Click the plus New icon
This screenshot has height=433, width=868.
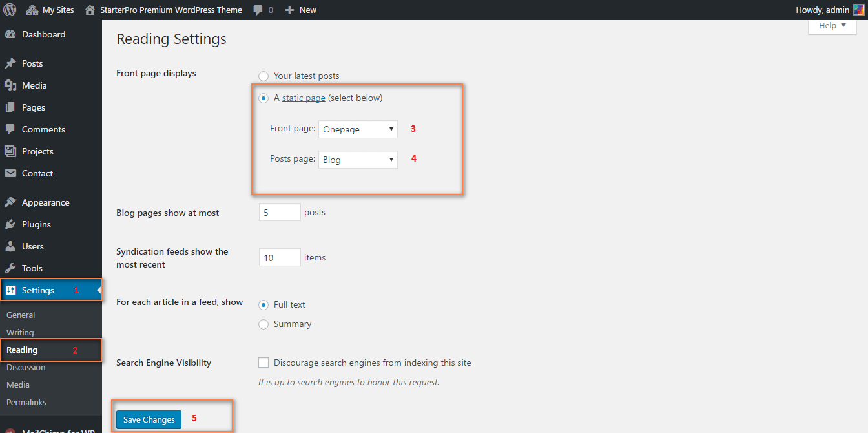[x=289, y=10]
